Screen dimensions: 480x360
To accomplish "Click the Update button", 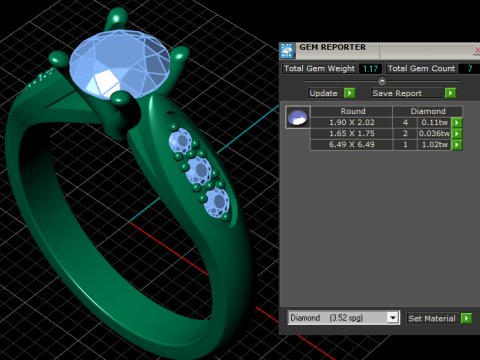I will tap(326, 93).
